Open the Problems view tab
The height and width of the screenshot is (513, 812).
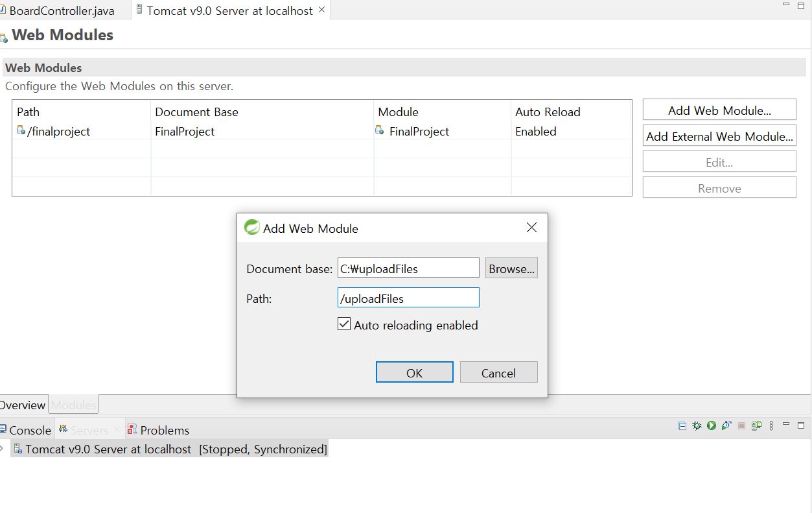pyautogui.click(x=158, y=430)
